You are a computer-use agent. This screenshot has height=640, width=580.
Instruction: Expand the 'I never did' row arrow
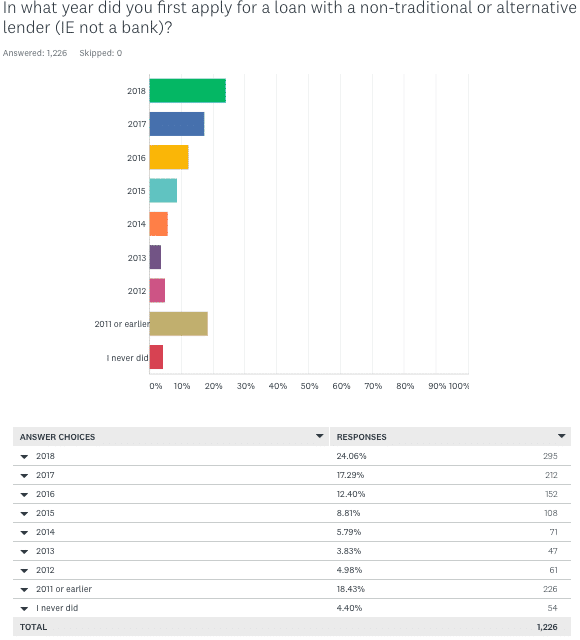pos(24,609)
